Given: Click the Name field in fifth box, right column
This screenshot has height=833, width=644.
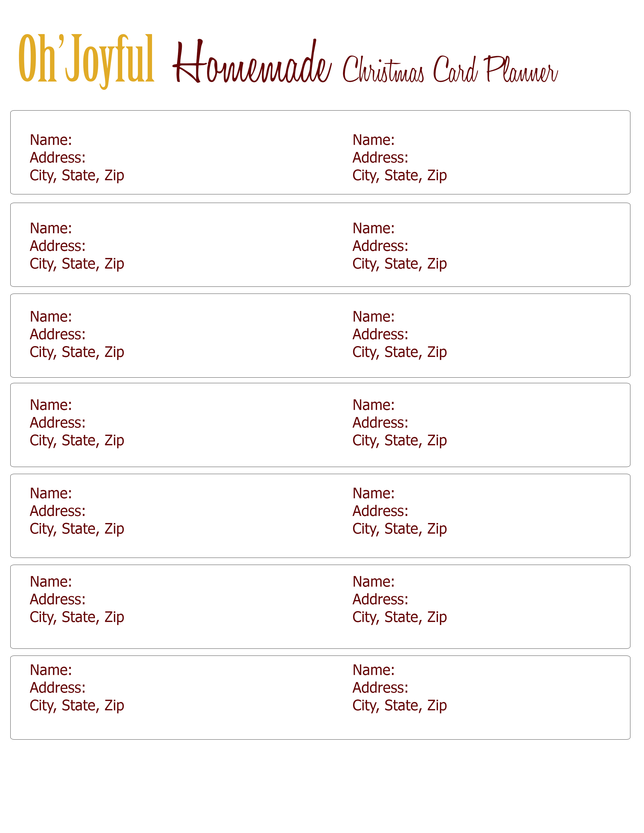Looking at the screenshot, I should click(374, 493).
